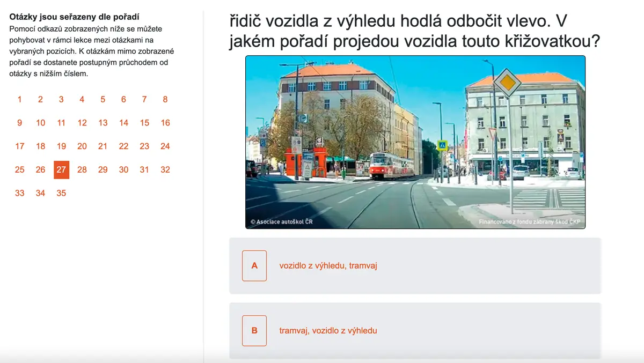The width and height of the screenshot is (644, 363).
Task: Go to question 33
Action: 20,193
